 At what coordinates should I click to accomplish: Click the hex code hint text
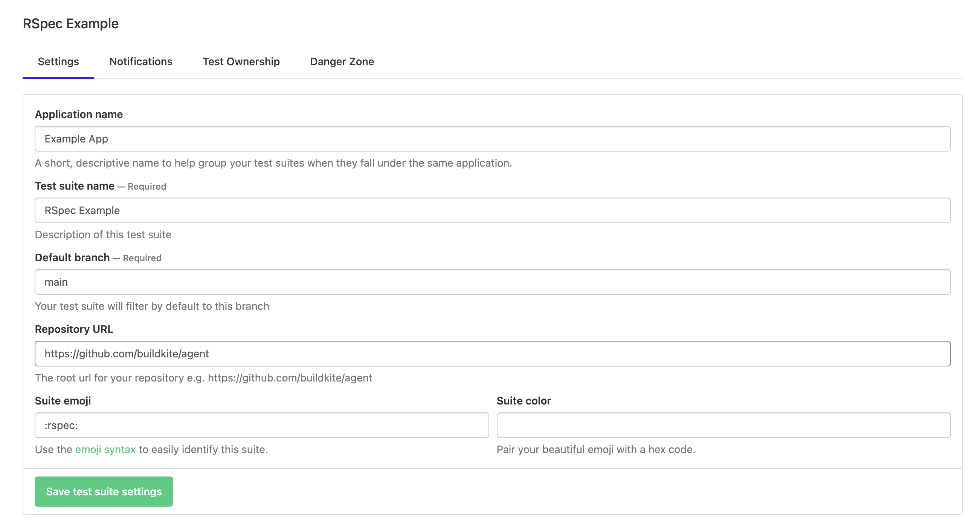tap(596, 450)
